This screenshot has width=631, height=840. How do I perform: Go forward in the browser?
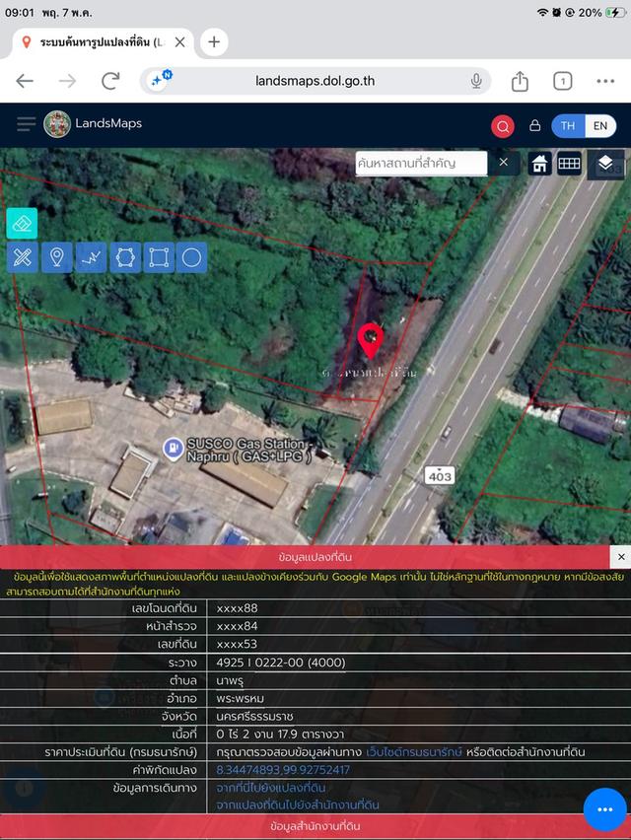67,81
